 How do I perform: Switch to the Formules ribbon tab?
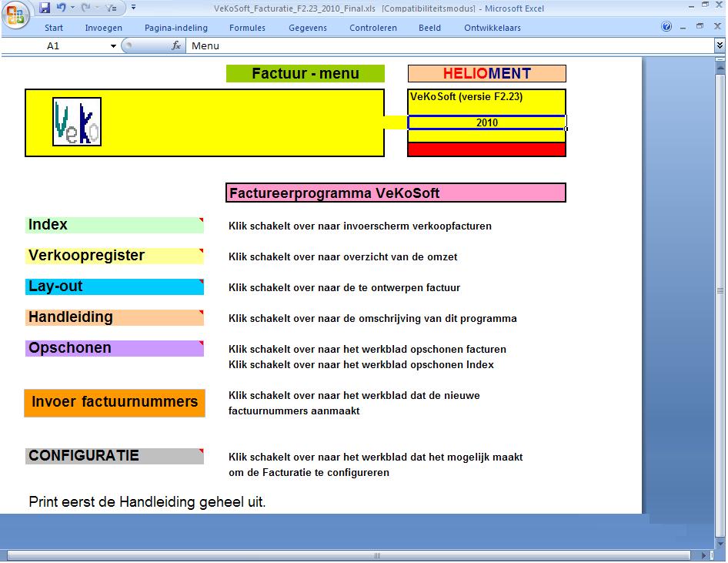pos(247,28)
